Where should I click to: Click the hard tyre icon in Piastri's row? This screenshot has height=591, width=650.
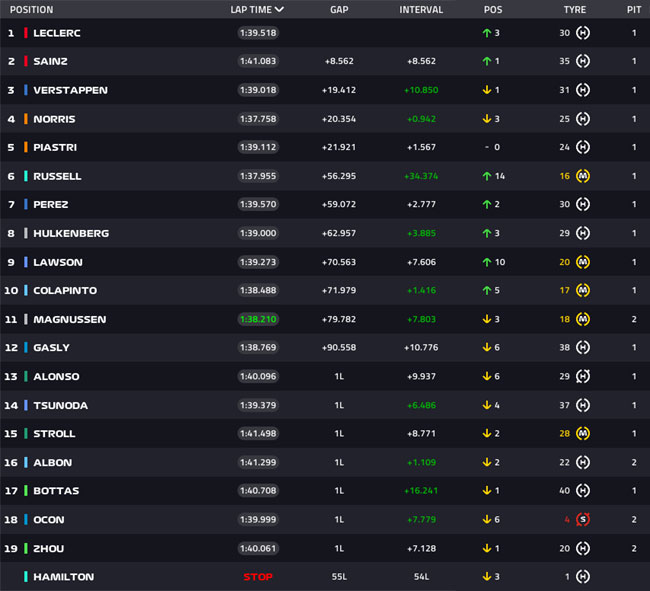click(583, 147)
